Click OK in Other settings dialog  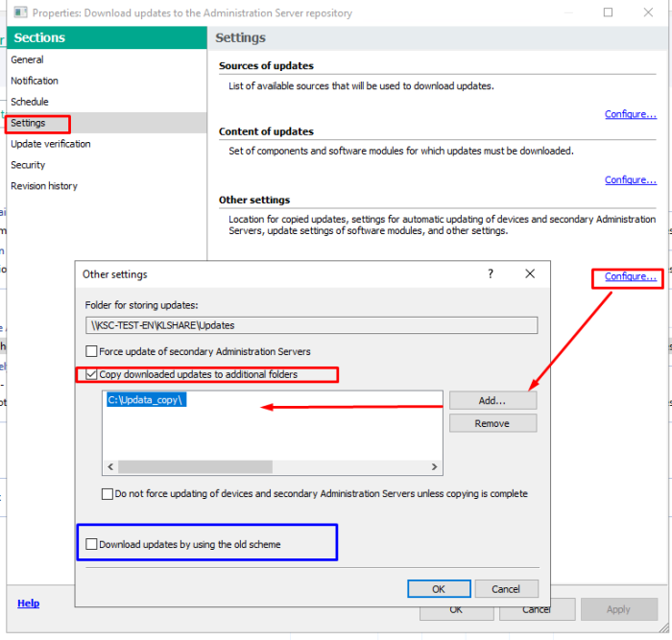(439, 589)
